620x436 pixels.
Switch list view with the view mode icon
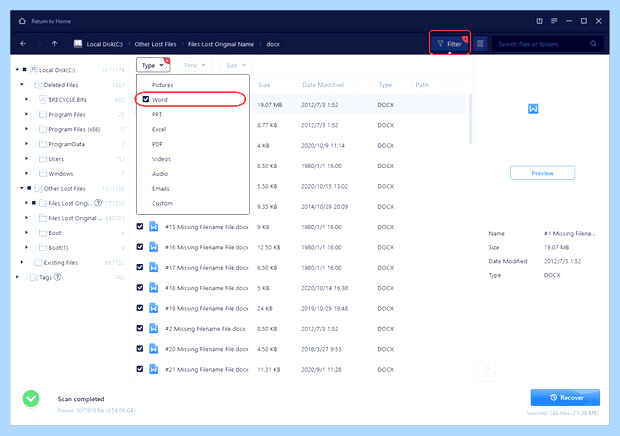480,44
